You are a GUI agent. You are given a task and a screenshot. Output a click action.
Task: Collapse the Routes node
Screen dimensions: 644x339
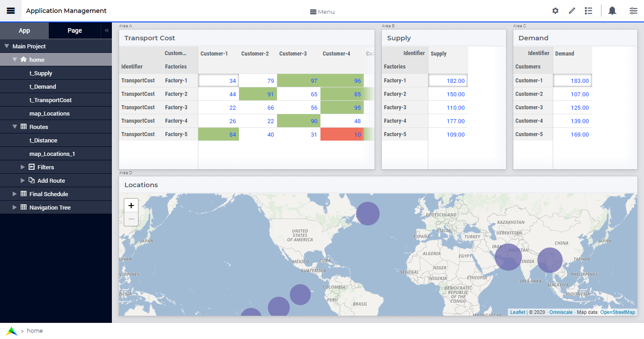click(x=15, y=127)
